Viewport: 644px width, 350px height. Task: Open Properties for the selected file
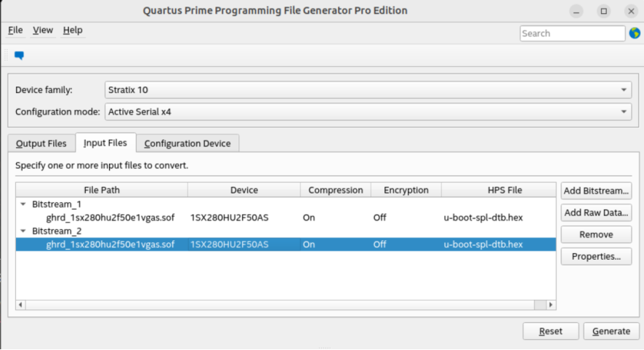point(596,256)
